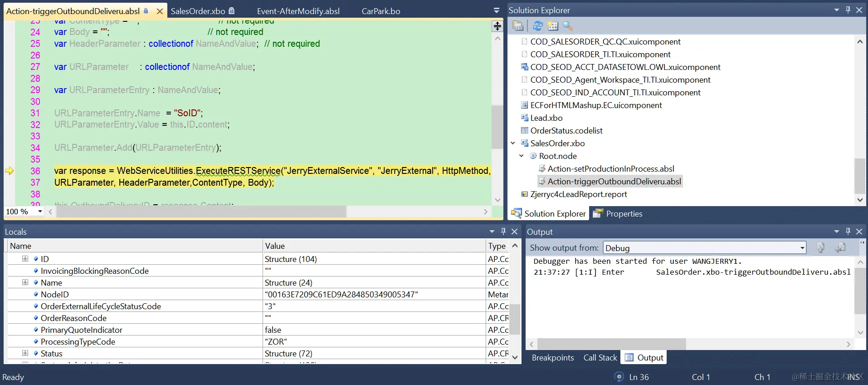Open the editor zoom level dropdown
Screen dimensions: 868x385
click(40, 211)
